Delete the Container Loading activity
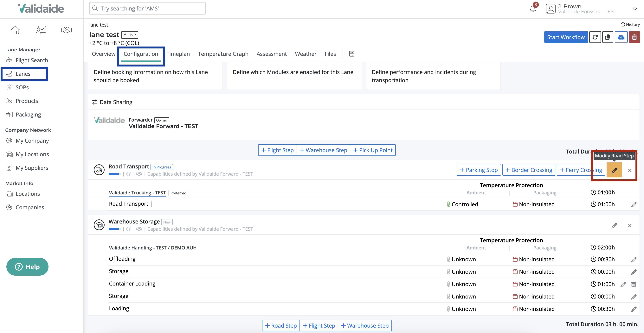This screenshot has height=333, width=644. [x=634, y=284]
